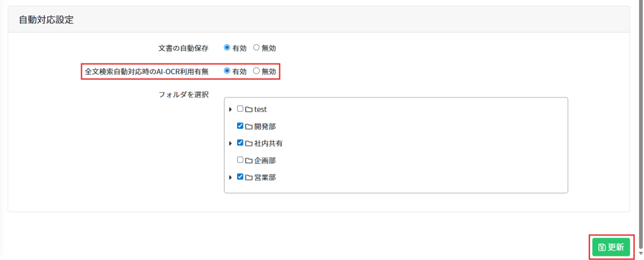Uncheck the 営業部 folder checkbox
This screenshot has width=644, height=260.
coord(240,176)
